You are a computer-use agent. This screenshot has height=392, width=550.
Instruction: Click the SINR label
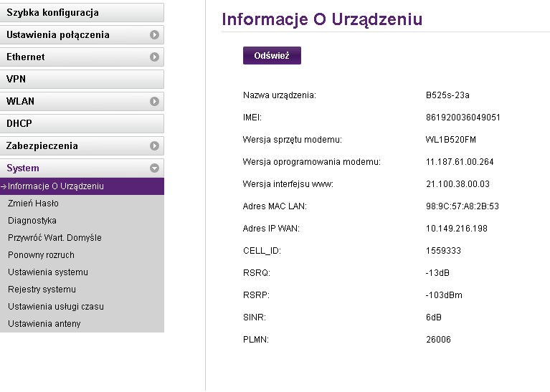point(255,317)
